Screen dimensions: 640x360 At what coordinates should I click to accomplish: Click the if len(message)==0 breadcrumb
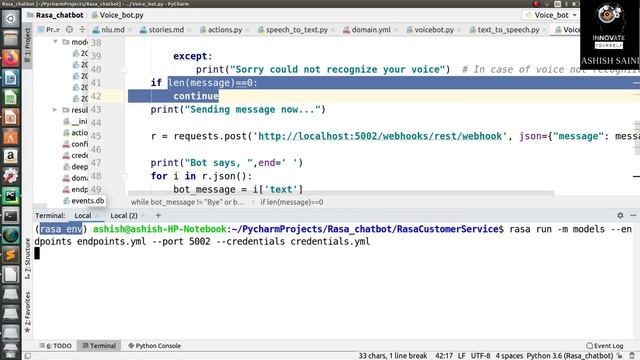[291, 202]
